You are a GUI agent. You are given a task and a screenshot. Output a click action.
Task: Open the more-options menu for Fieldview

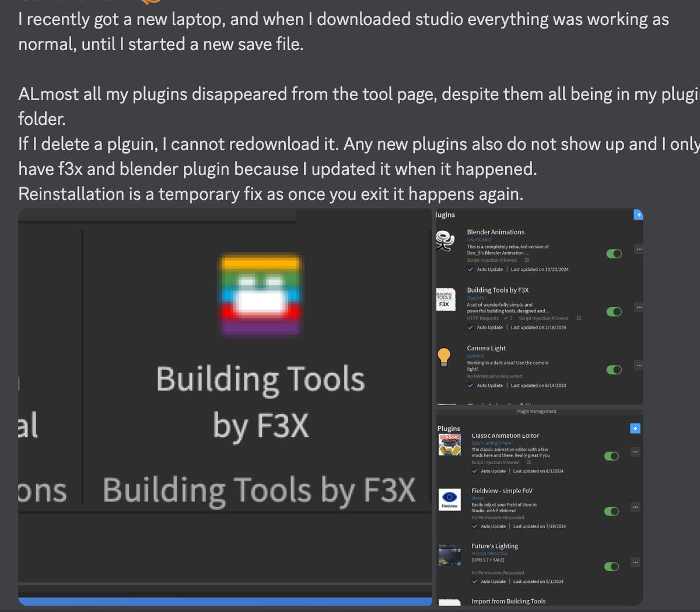point(635,507)
